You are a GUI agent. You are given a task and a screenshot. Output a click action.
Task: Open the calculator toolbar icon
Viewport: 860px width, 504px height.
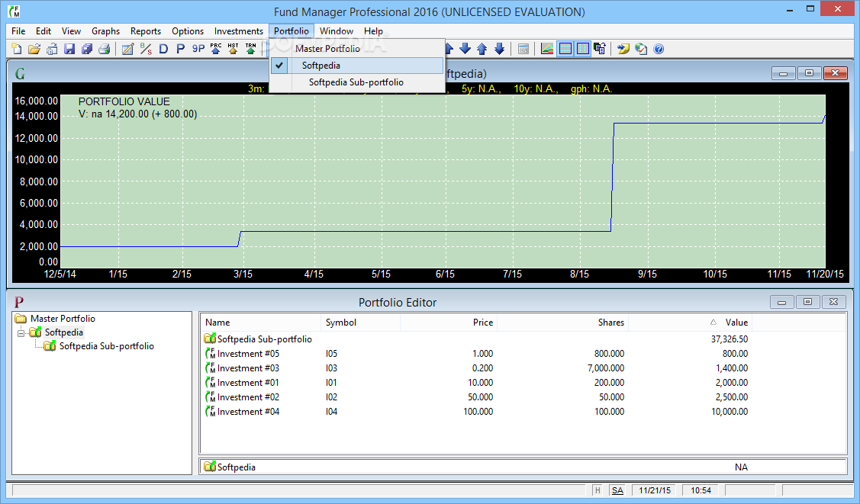coord(523,50)
